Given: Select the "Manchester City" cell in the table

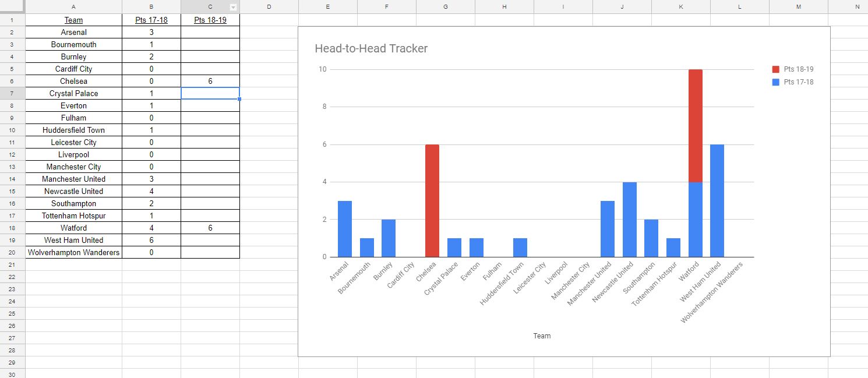Looking at the screenshot, I should point(73,167).
